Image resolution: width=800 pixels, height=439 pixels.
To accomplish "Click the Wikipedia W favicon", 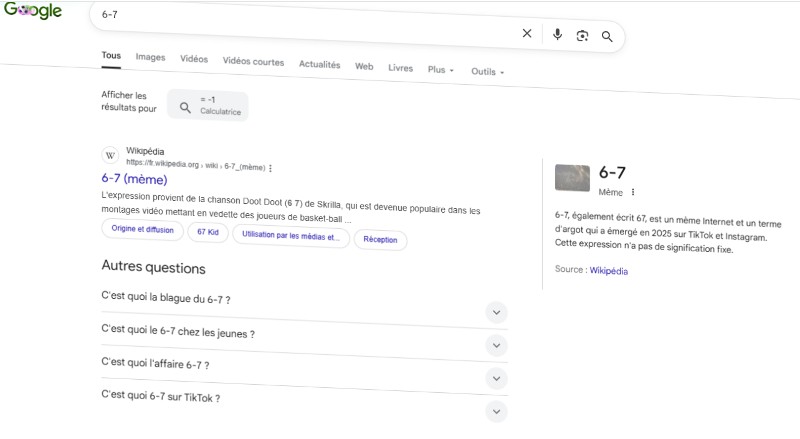I will coord(110,156).
